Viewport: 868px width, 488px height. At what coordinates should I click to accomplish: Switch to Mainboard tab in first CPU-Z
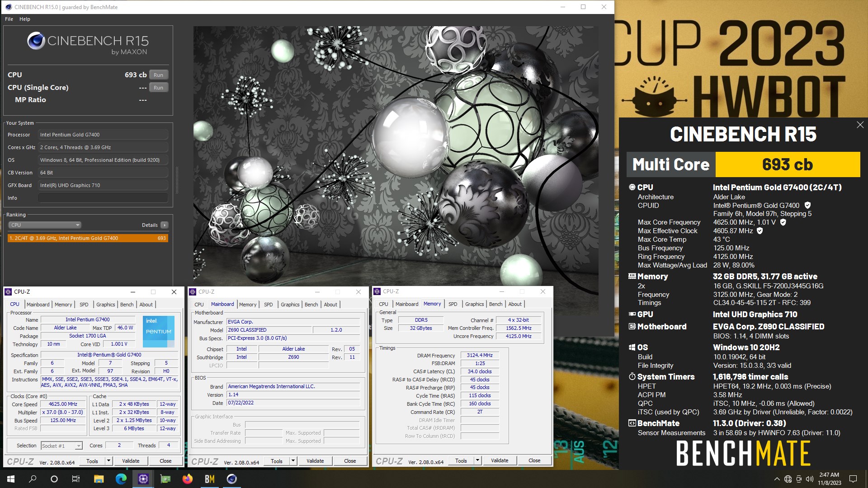pos(38,305)
